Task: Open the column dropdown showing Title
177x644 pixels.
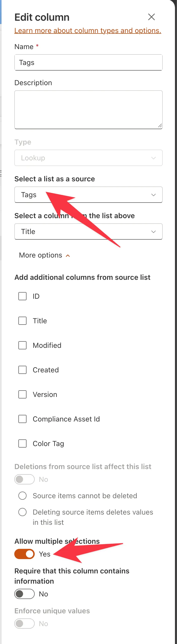Action: click(88, 231)
